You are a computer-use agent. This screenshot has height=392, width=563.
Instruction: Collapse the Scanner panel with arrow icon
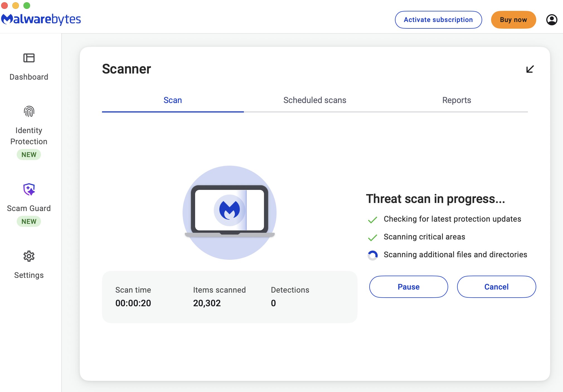[x=530, y=69]
